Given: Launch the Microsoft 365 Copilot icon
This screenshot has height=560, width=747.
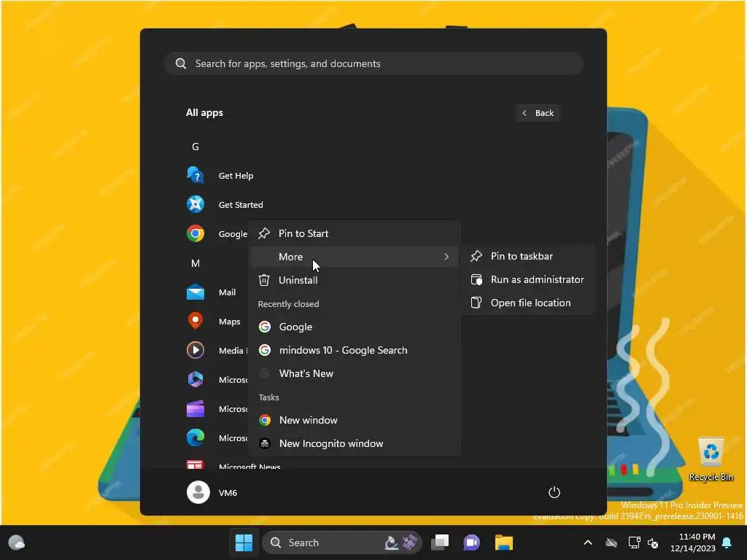Looking at the screenshot, I should (x=196, y=379).
